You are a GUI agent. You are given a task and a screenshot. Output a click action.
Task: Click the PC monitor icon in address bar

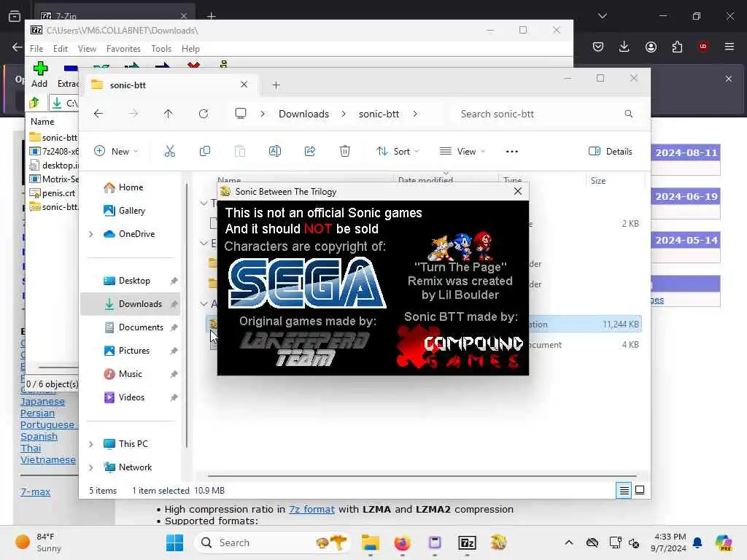click(x=241, y=114)
